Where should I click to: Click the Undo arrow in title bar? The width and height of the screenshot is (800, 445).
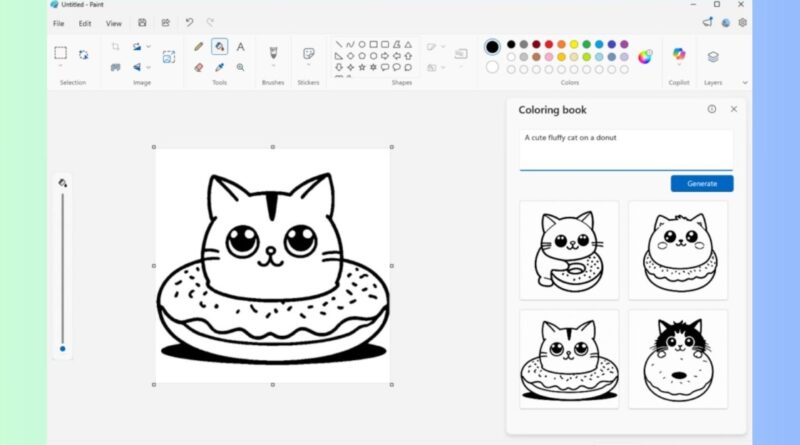point(189,22)
